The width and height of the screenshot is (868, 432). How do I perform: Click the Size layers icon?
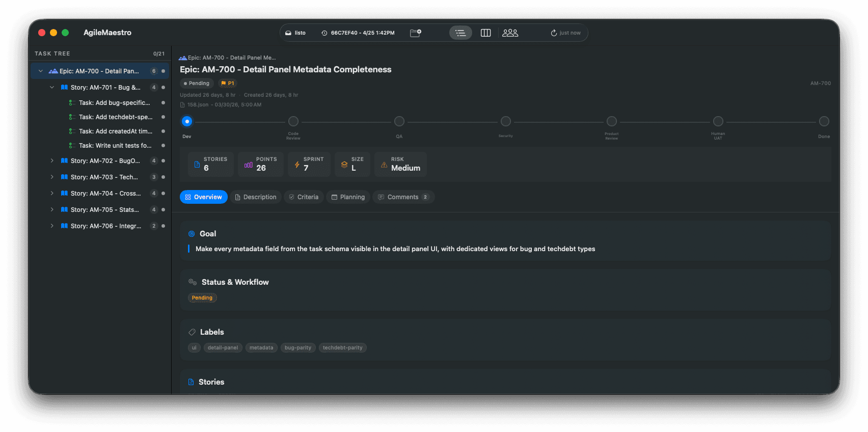tap(344, 165)
